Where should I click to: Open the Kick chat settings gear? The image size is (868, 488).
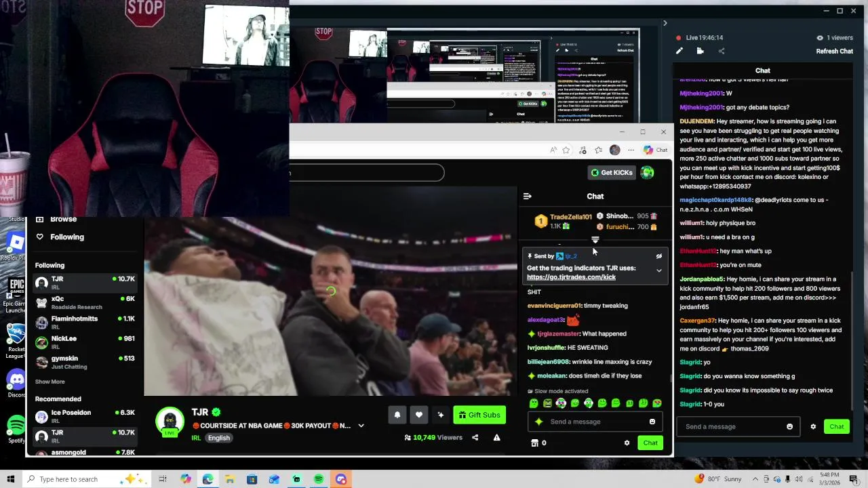click(x=627, y=443)
